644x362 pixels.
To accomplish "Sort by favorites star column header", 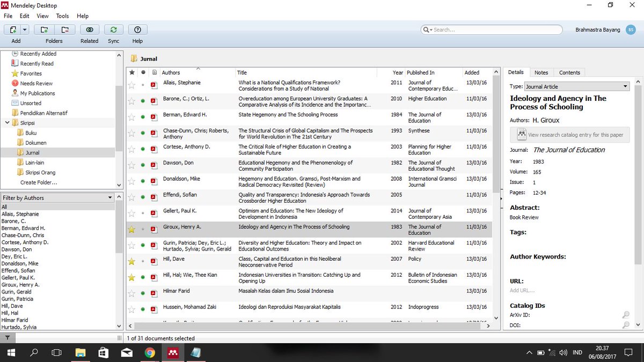I will [x=132, y=72].
